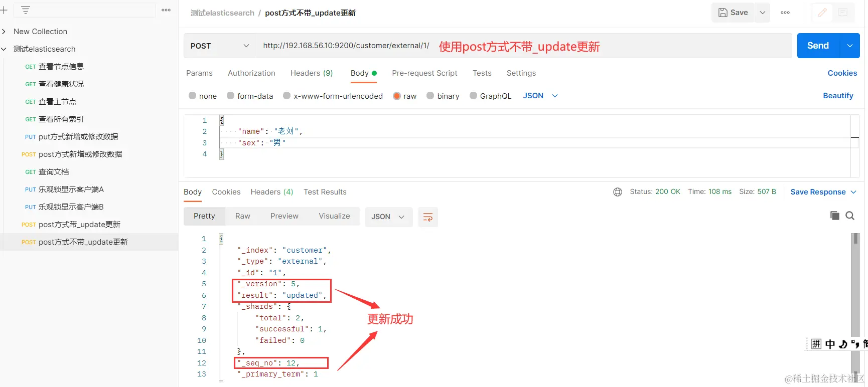Toggle line wrap icon in response toolbar
Viewport: 868px width, 387px height.
coord(428,217)
